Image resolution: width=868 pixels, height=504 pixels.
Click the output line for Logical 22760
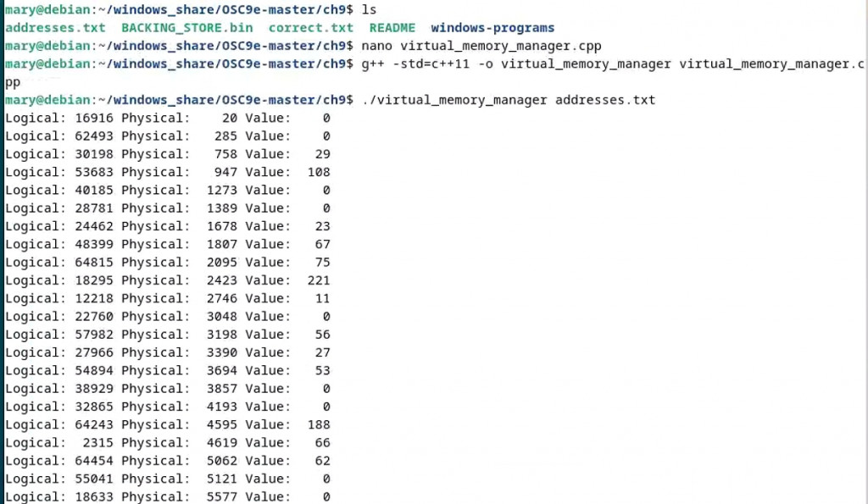[x=168, y=317]
